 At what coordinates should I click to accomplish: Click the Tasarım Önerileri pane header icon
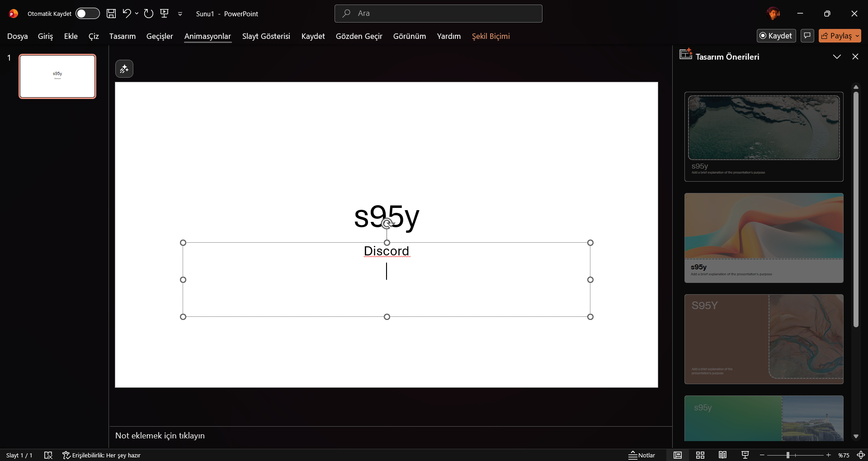coord(686,54)
